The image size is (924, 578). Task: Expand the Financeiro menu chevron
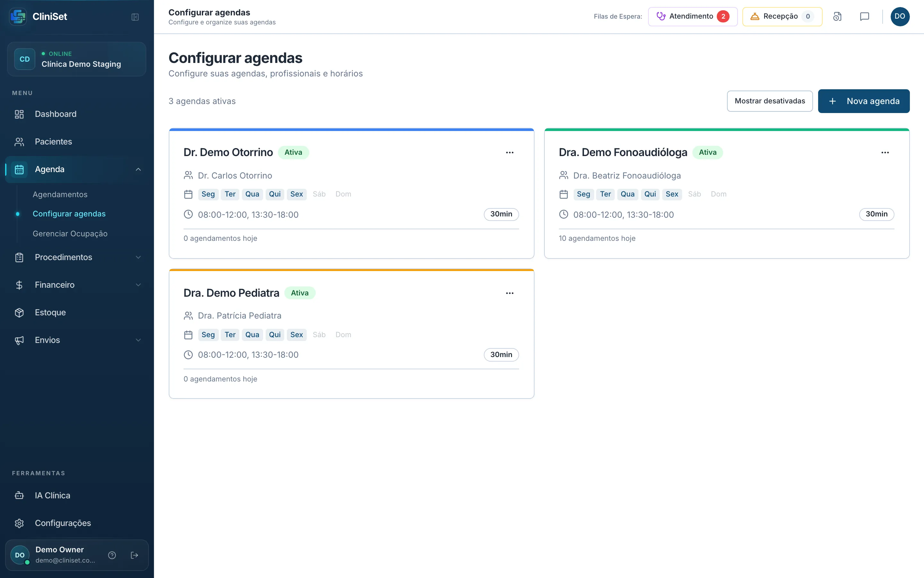pyautogui.click(x=138, y=285)
